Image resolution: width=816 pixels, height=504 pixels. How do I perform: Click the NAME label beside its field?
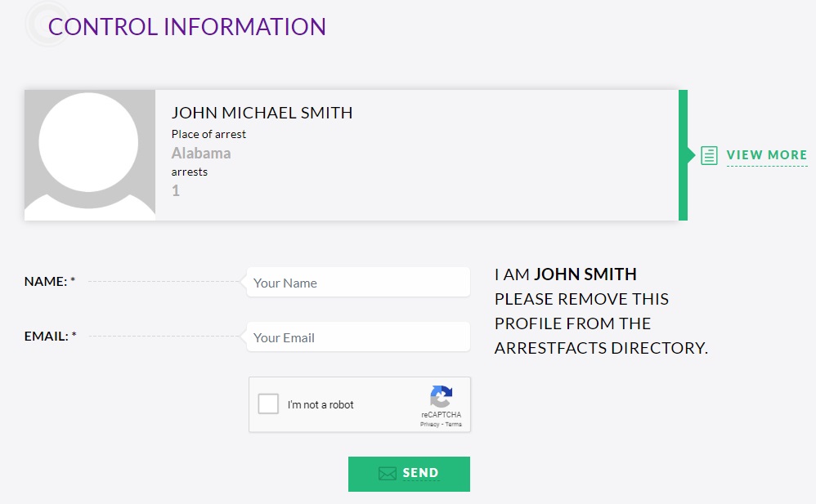pyautogui.click(x=48, y=281)
